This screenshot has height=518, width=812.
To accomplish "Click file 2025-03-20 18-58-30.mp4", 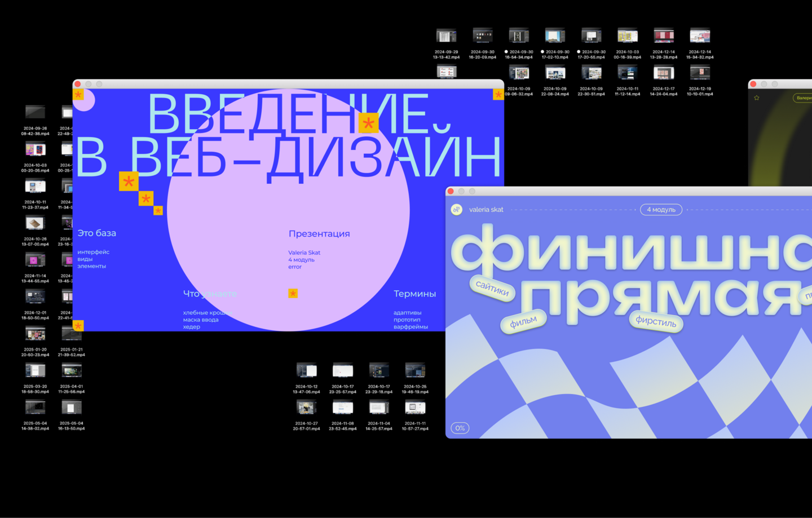I will [x=35, y=379].
